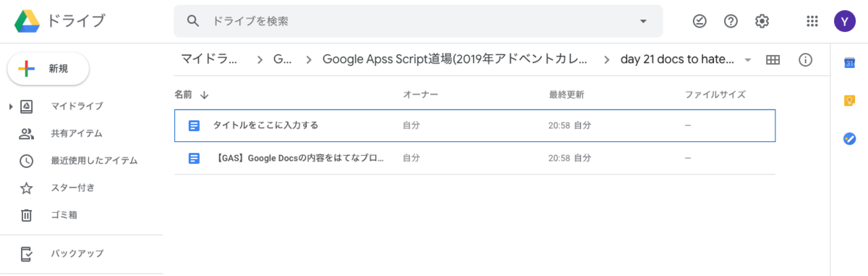Open the offline ready status icon
Screen dimensions: 868x276
pyautogui.click(x=699, y=21)
